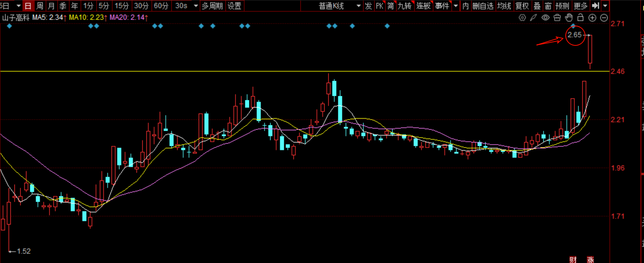Toggle the 事件 events button
The height and width of the screenshot is (263, 644).
point(442,6)
